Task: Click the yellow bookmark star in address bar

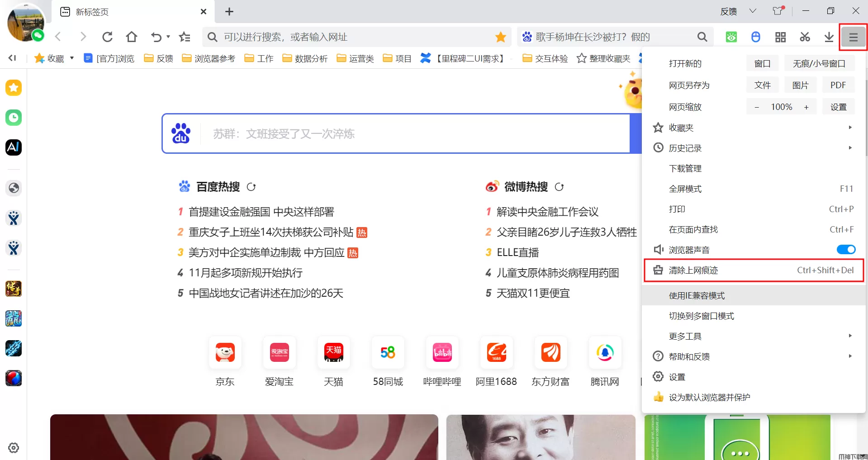Action: (500, 37)
